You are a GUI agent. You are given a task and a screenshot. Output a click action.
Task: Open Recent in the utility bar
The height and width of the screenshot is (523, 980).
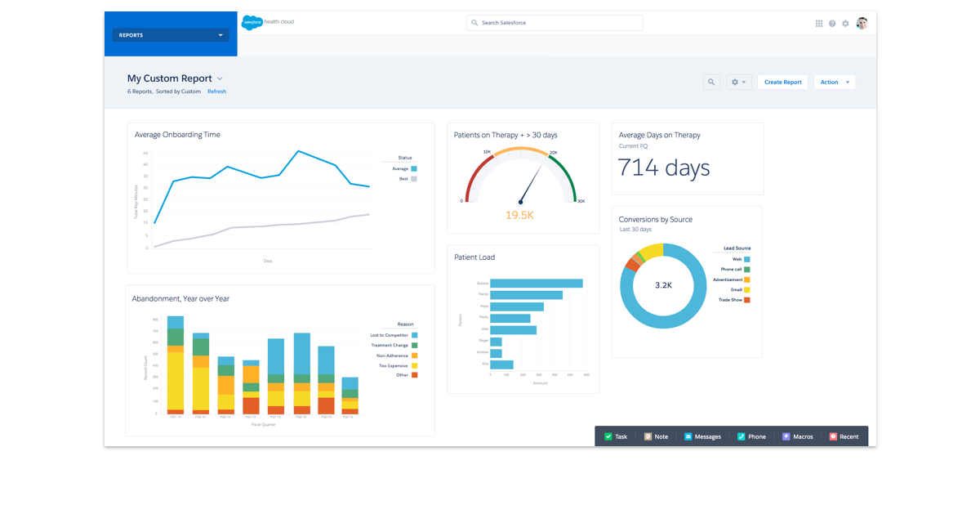[x=844, y=436]
